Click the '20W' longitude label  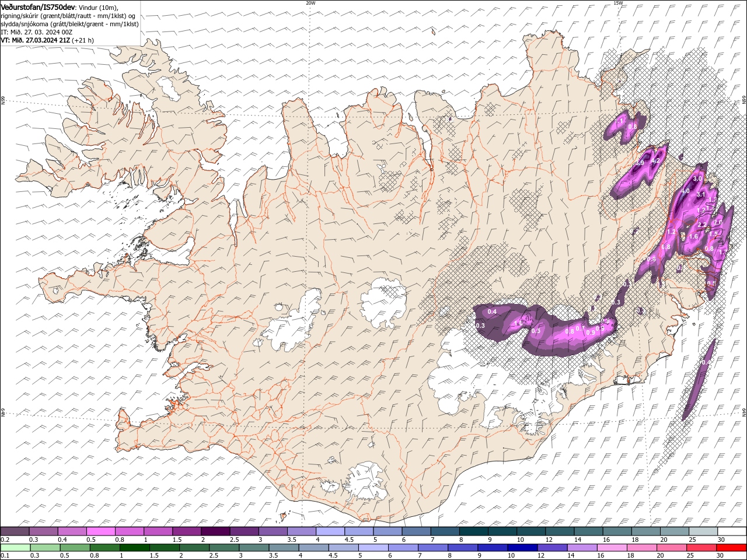310,3
